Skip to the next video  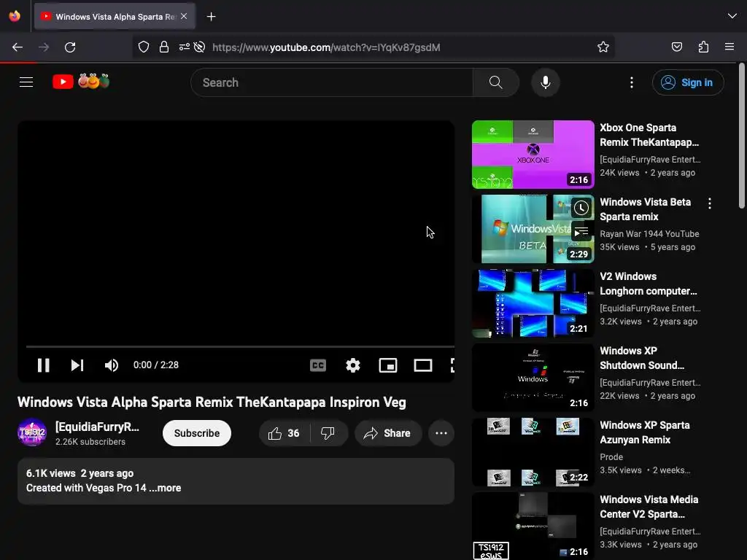pos(77,365)
